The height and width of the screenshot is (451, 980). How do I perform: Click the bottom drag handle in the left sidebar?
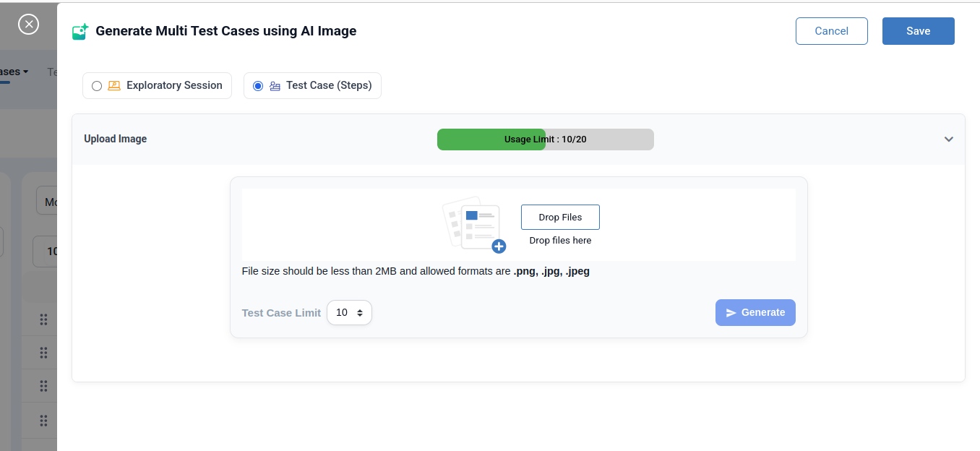pyautogui.click(x=43, y=420)
